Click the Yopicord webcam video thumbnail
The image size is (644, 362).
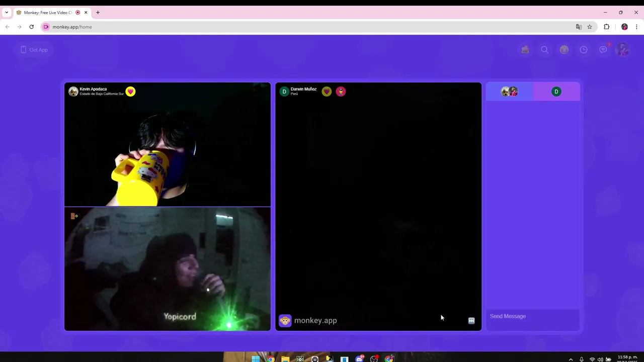(168, 269)
